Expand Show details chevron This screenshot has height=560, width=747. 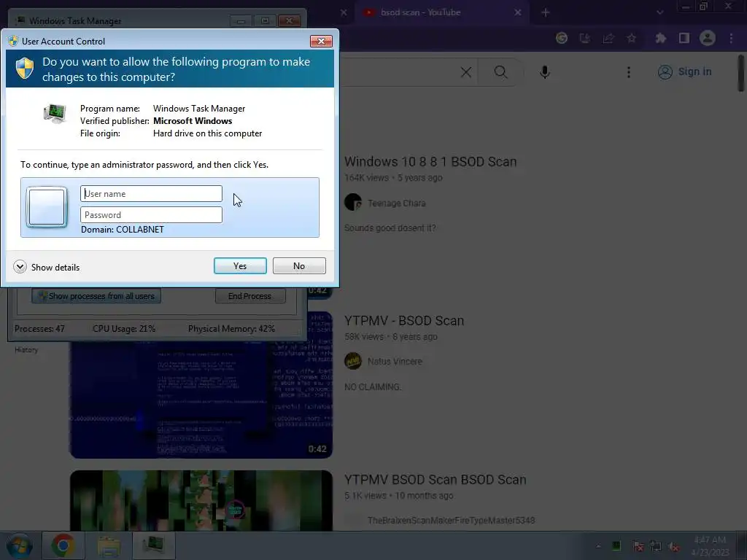[x=20, y=267]
